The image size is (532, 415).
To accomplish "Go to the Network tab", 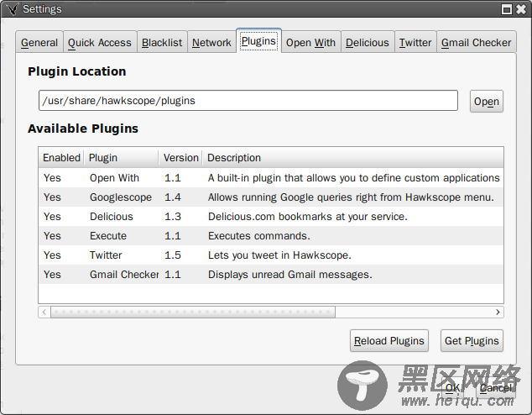I will pyautogui.click(x=211, y=43).
